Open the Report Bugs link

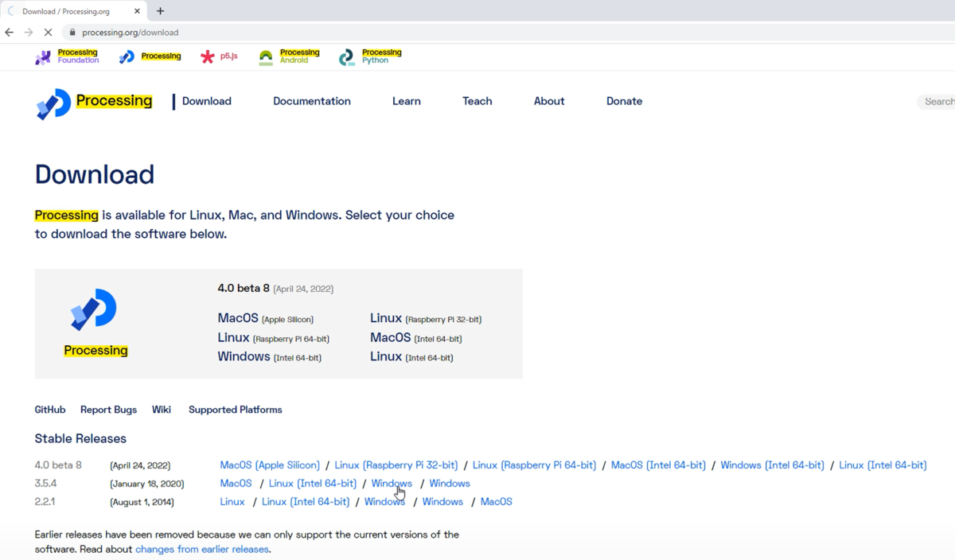[108, 410]
